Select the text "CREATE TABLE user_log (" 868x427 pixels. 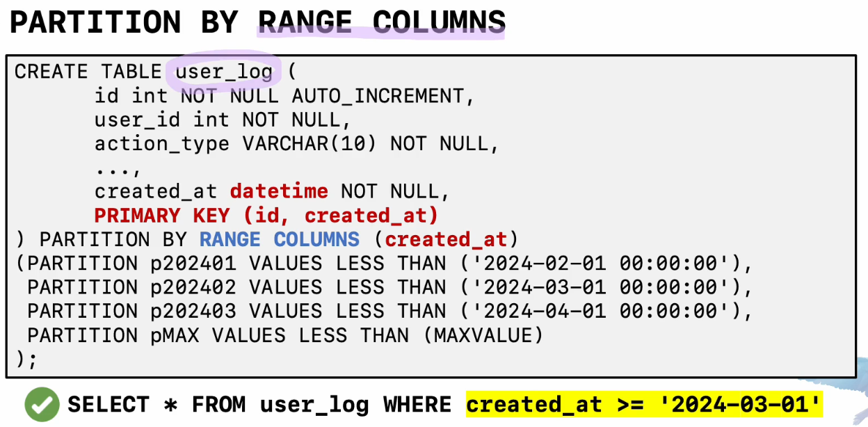[154, 72]
